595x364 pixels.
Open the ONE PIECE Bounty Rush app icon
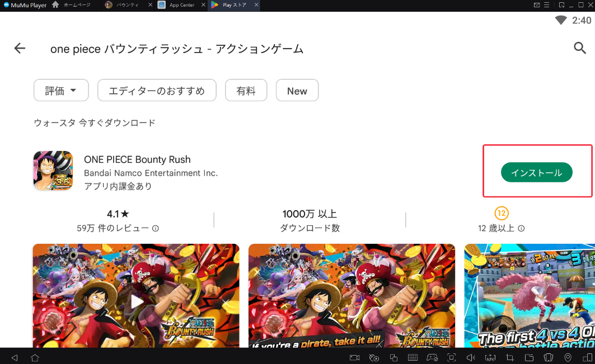[53, 171]
